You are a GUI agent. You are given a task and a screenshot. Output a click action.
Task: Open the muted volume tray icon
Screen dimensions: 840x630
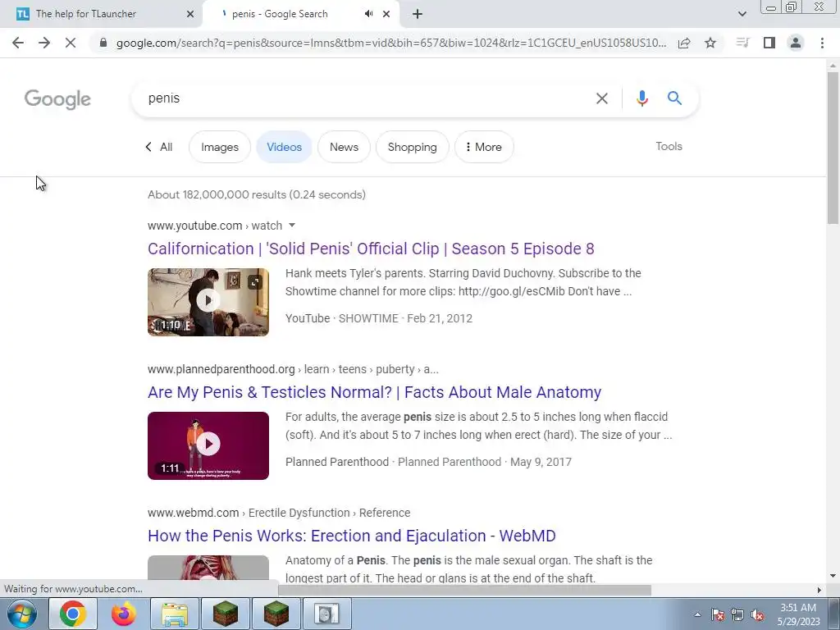pos(757,614)
